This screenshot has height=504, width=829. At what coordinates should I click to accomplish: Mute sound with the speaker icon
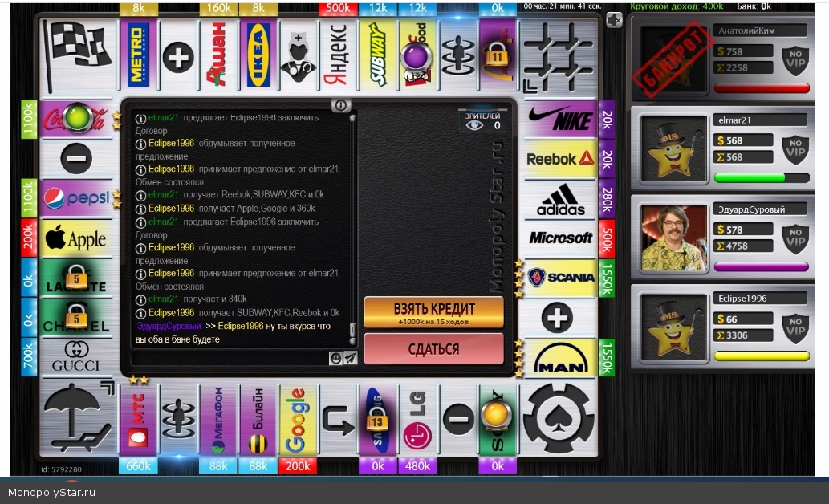coord(614,21)
